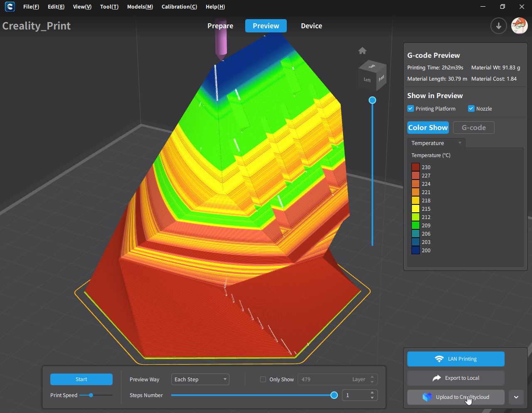Click the Creality cloud cube icon
Screen dimensions: 532x413
point(427,397)
